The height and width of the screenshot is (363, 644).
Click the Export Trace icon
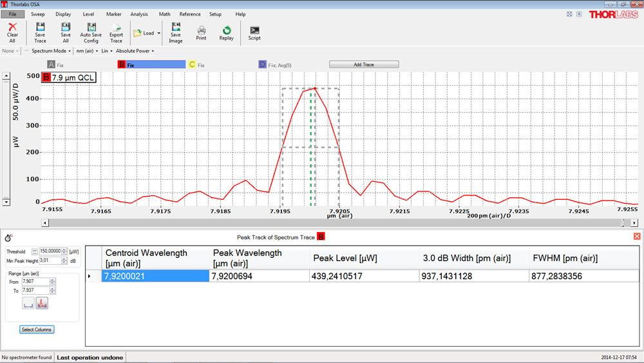coord(116,27)
